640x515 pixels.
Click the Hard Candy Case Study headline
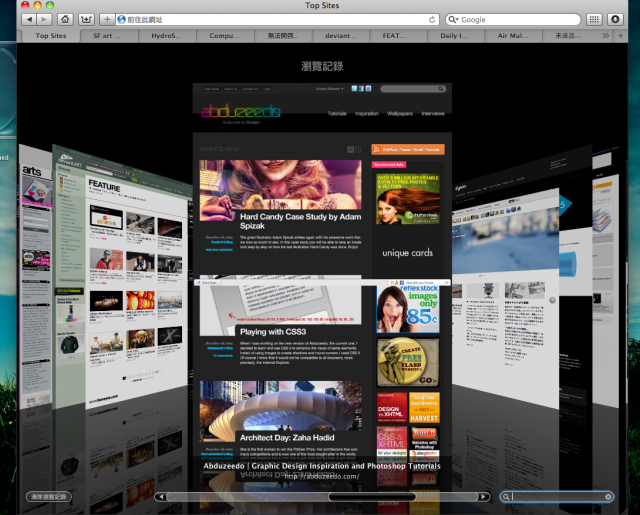[x=300, y=221]
